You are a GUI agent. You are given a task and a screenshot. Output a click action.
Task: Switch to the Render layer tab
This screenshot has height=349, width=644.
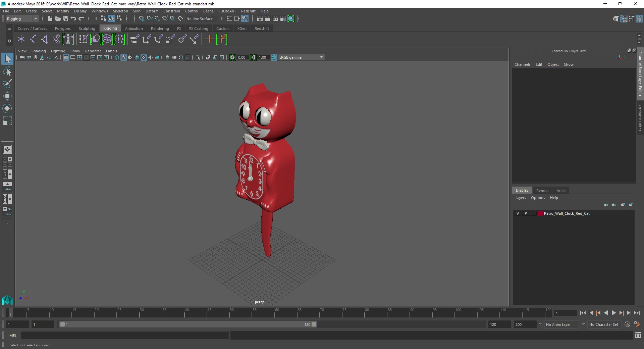tap(542, 190)
